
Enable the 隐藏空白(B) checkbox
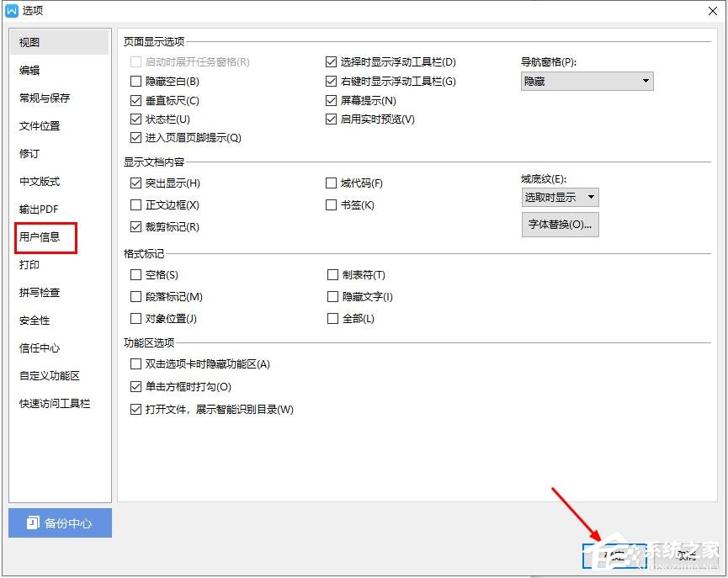point(136,81)
